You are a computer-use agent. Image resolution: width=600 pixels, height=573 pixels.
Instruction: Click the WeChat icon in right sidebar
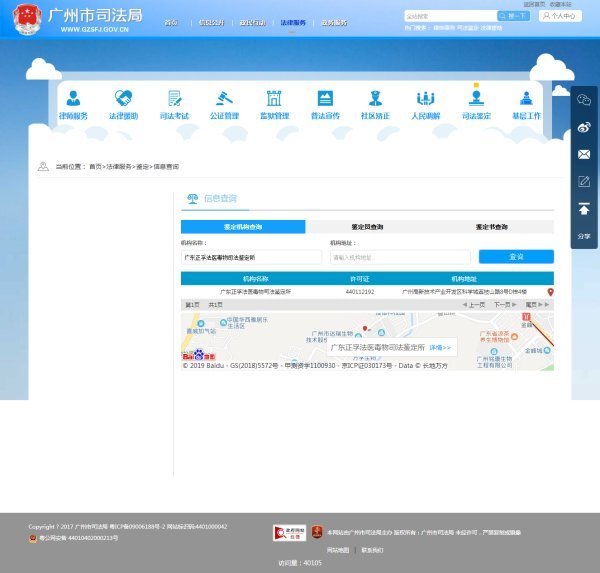(584, 100)
